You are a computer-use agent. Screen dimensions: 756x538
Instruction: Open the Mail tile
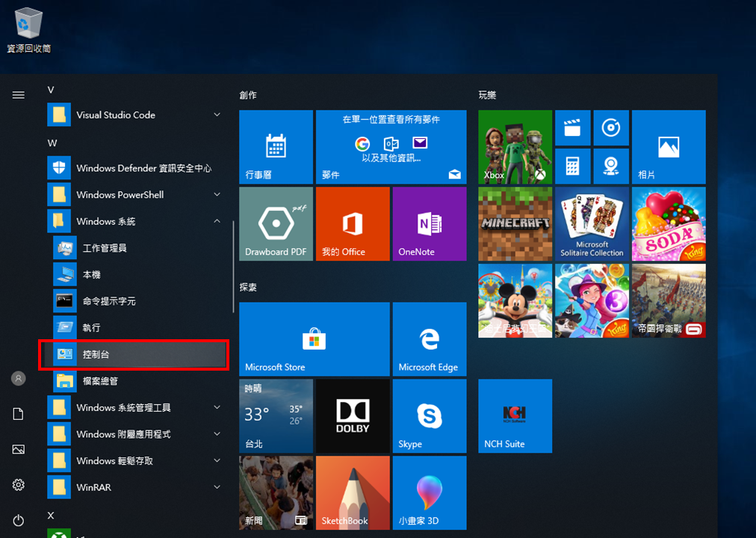(391, 147)
